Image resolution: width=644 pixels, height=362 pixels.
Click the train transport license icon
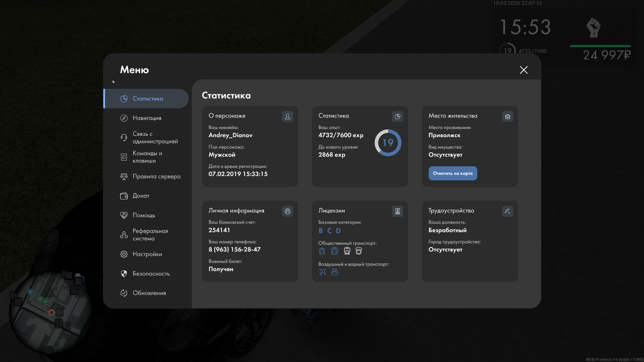[347, 251]
